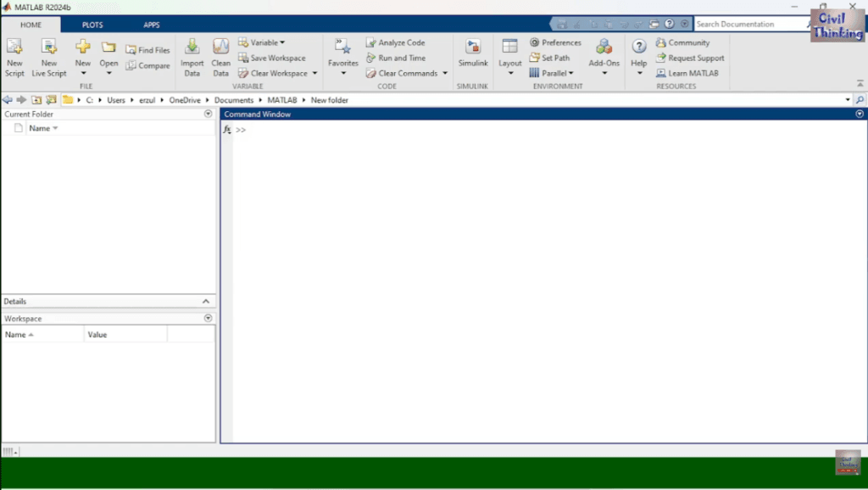Expand the Variable dropdown menu
The height and width of the screenshot is (490, 868).
point(267,42)
